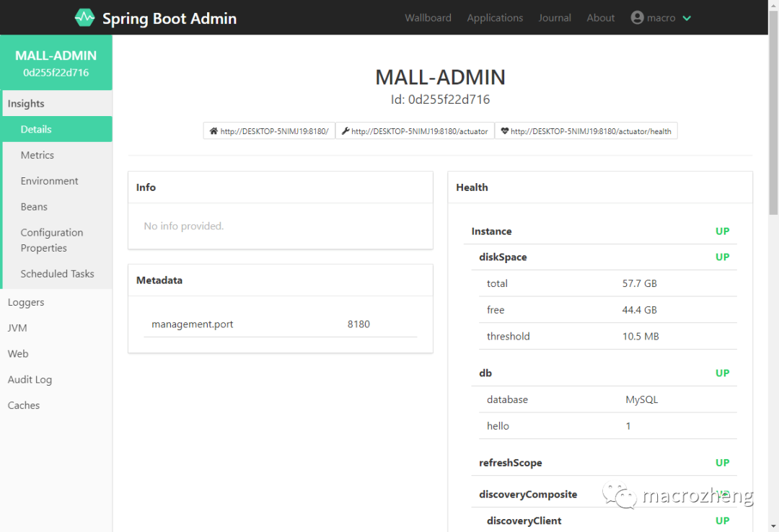This screenshot has height=532, width=779.
Task: Open the http://DESKTOP-5NIMJ19:8180/ link
Action: coord(269,131)
